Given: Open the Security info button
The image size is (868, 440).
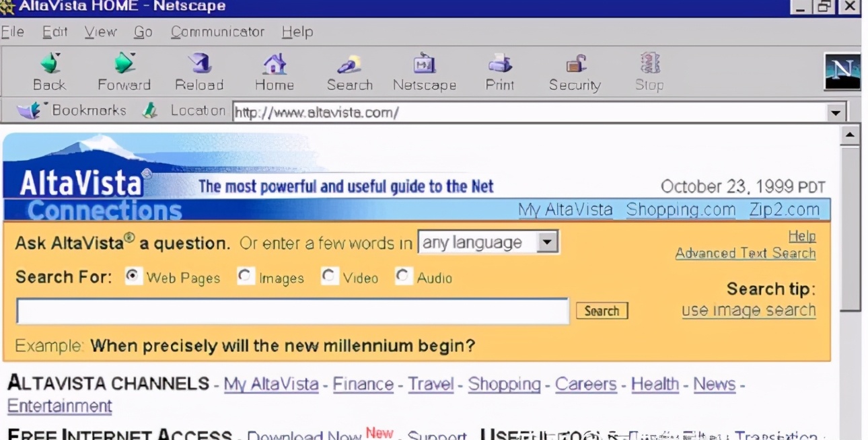Looking at the screenshot, I should [x=575, y=73].
